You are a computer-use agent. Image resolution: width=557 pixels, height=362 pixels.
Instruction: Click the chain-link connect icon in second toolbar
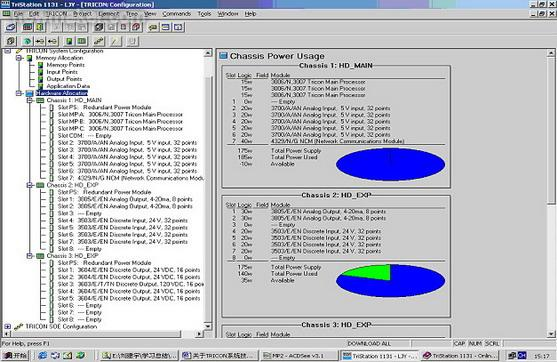[99, 41]
